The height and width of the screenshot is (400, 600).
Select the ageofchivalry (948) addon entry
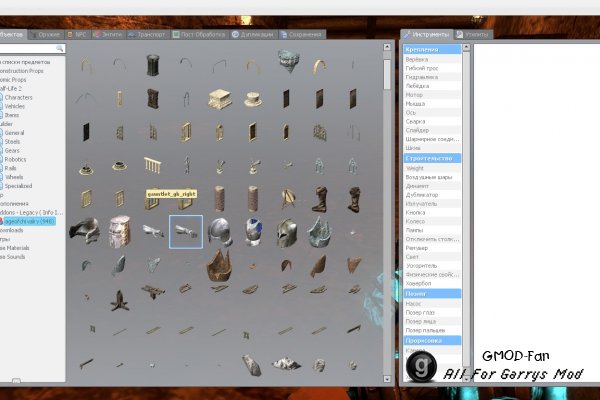(x=28, y=221)
